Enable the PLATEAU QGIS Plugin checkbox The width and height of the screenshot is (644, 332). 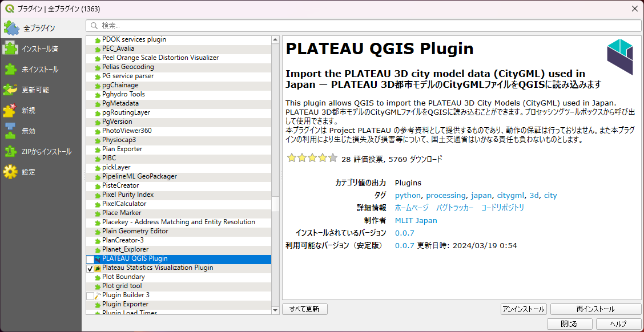(90, 259)
